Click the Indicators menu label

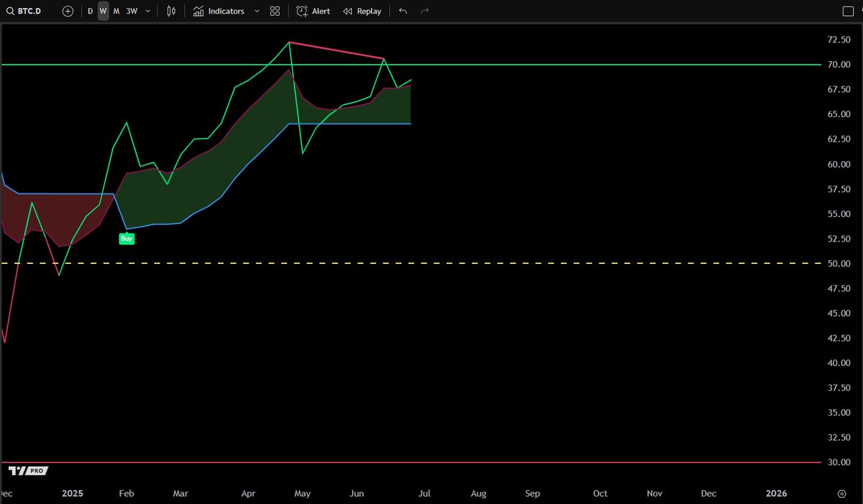click(225, 11)
